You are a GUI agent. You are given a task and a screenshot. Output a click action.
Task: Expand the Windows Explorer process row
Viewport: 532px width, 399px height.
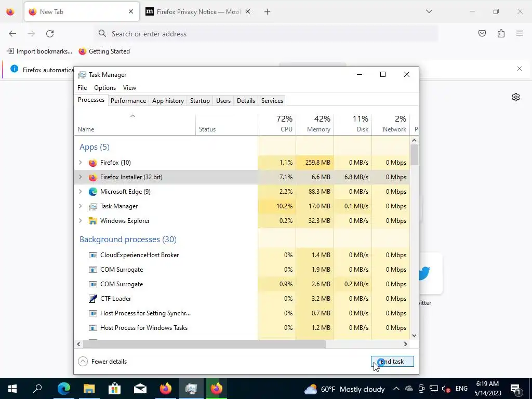pyautogui.click(x=81, y=221)
